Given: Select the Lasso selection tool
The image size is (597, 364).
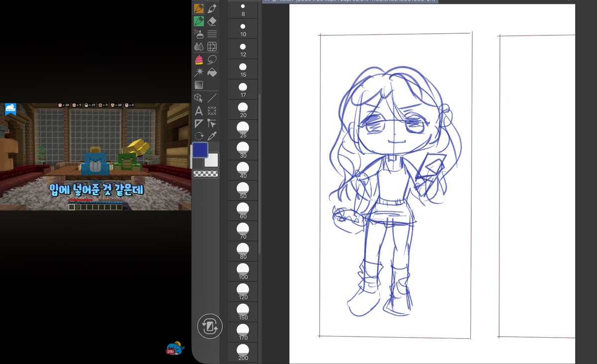Looking at the screenshot, I should pyautogui.click(x=212, y=60).
